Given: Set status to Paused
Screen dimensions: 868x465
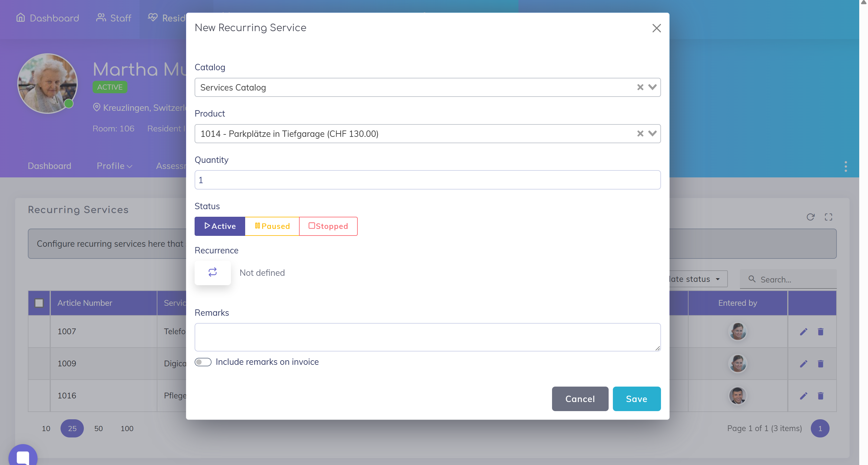Looking at the screenshot, I should 272,226.
